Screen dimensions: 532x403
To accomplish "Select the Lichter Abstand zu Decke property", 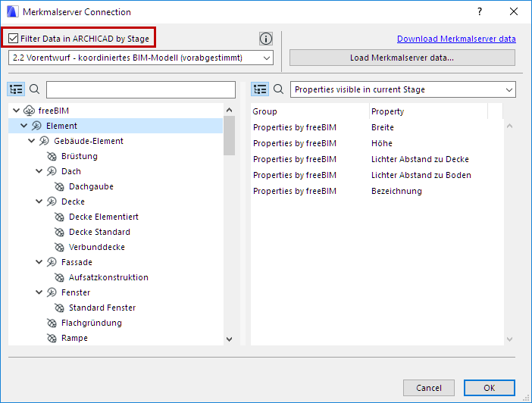I will [x=377, y=159].
